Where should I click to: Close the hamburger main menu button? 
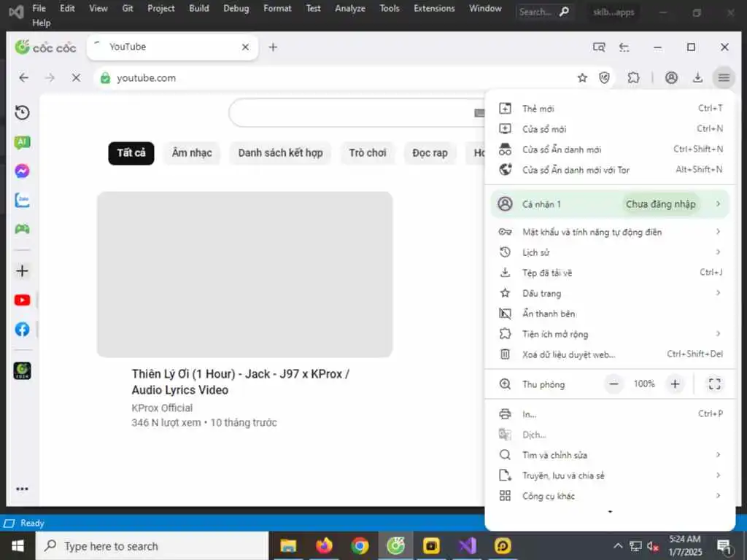[724, 77]
